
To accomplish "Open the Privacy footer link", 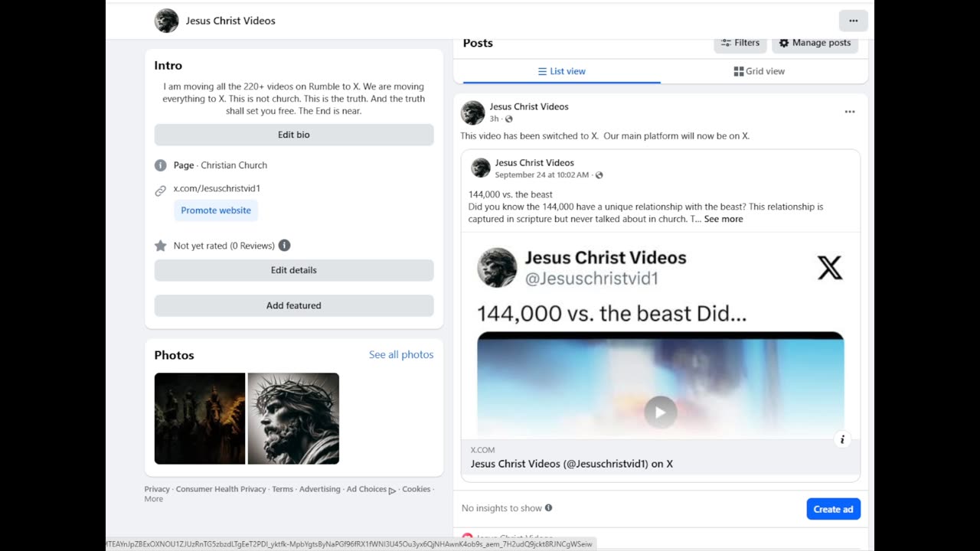I will (157, 489).
